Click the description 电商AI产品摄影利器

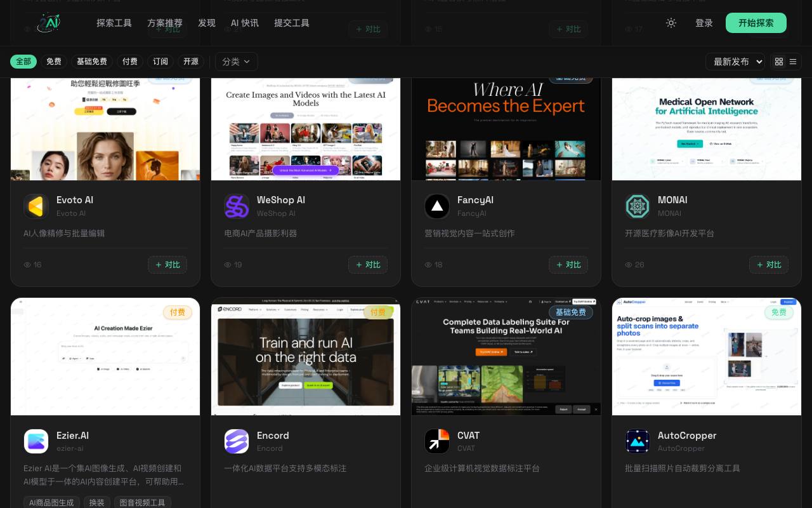pos(261,233)
